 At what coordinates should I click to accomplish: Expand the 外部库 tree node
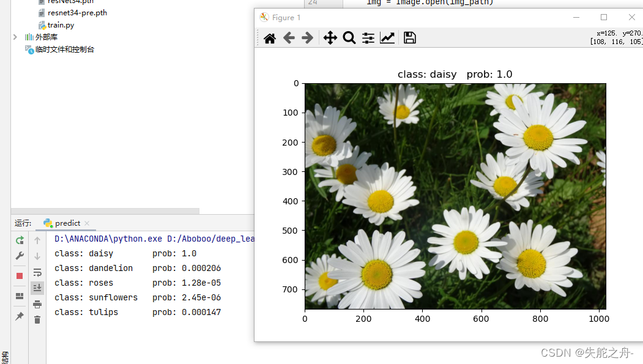tap(15, 37)
